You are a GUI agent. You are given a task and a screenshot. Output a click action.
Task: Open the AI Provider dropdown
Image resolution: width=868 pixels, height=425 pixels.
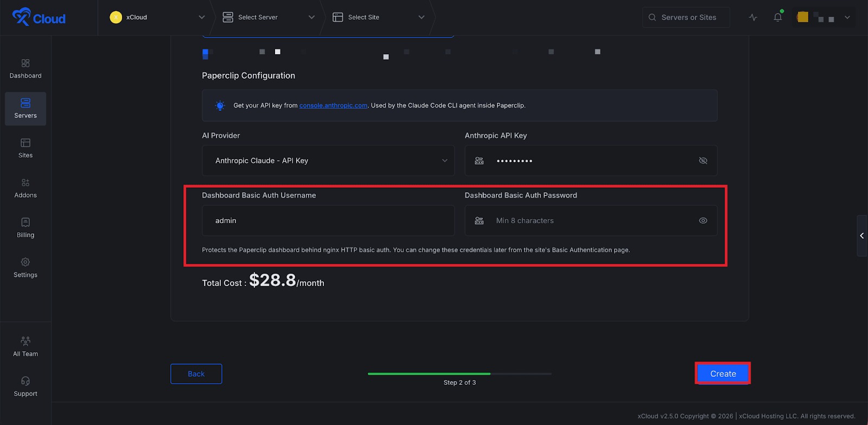(328, 161)
